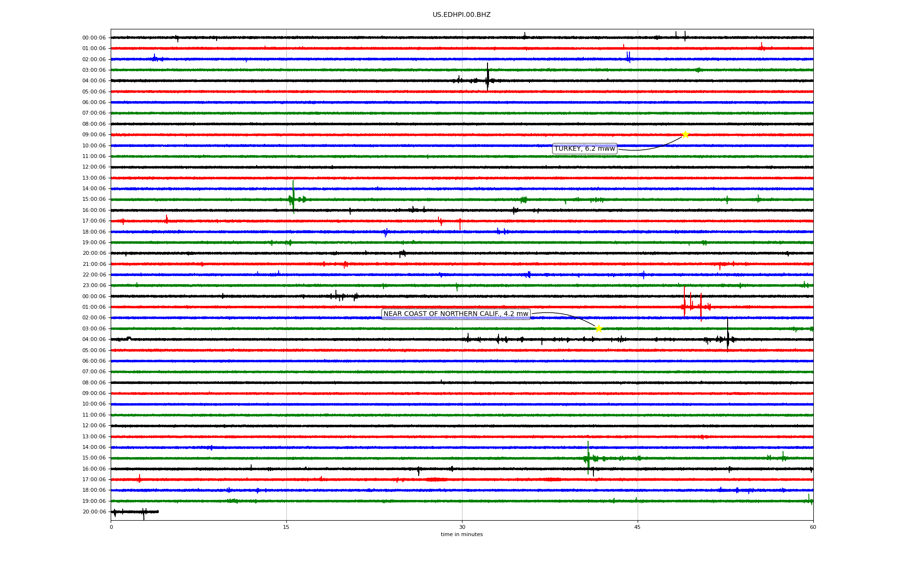
Task: Click the plot title US.EDHPI.00.BHZ
Action: [462, 15]
